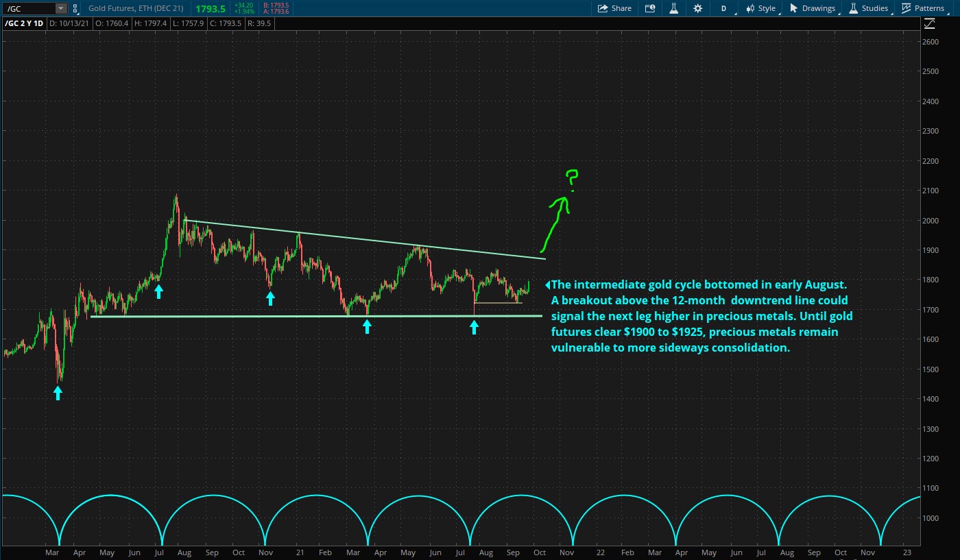Screen dimensions: 960x560
Task: Click the '+1.94%' percent change value
Action: click(x=243, y=12)
